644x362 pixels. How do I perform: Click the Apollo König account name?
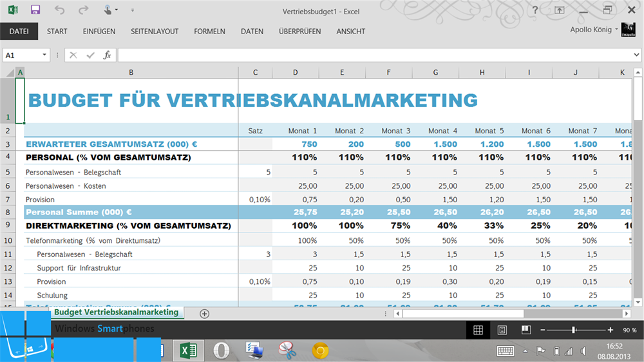pos(591,30)
